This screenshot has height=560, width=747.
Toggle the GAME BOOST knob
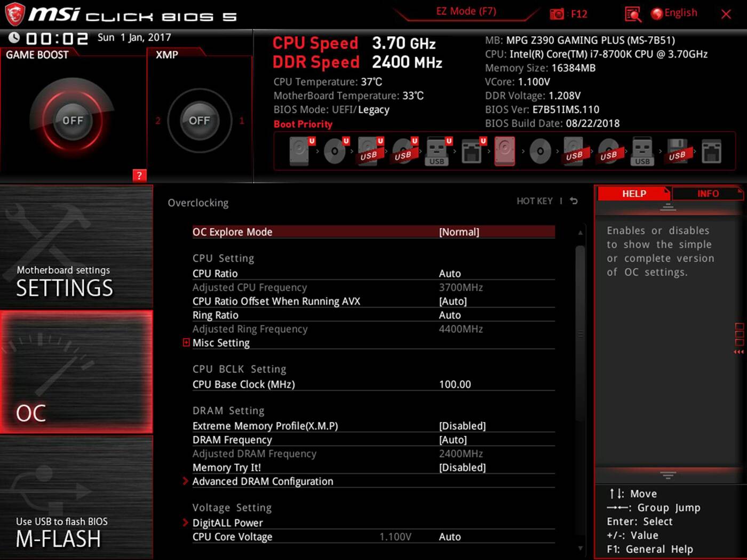73,121
